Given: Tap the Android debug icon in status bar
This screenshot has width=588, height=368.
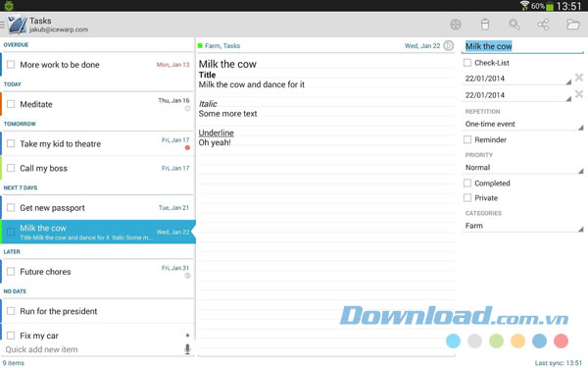Looking at the screenshot, I should point(9,6).
